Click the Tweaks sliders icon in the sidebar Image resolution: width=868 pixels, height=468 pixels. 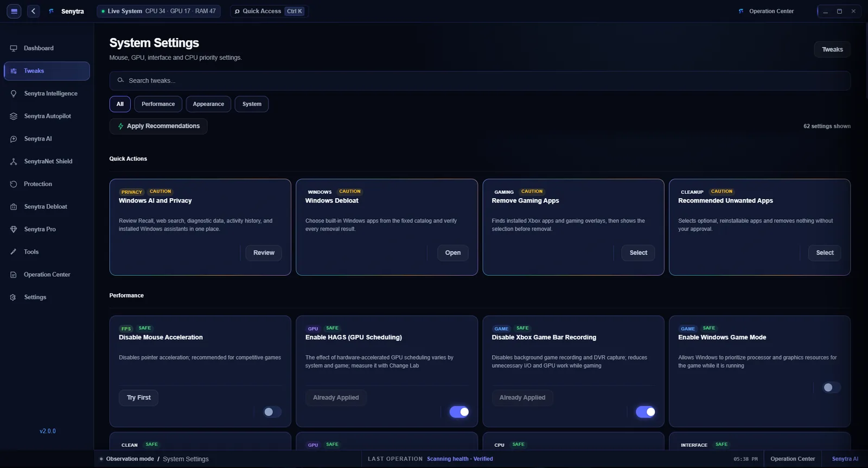(14, 71)
